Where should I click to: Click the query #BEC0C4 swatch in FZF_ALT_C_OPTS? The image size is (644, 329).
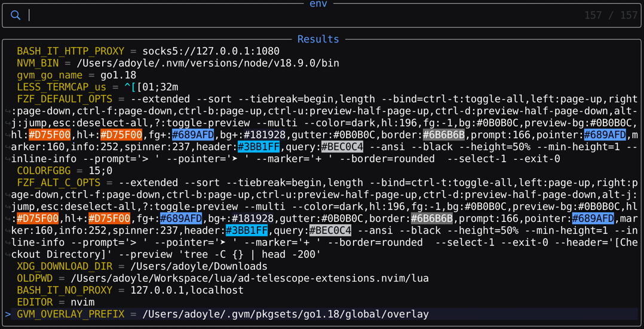330,231
